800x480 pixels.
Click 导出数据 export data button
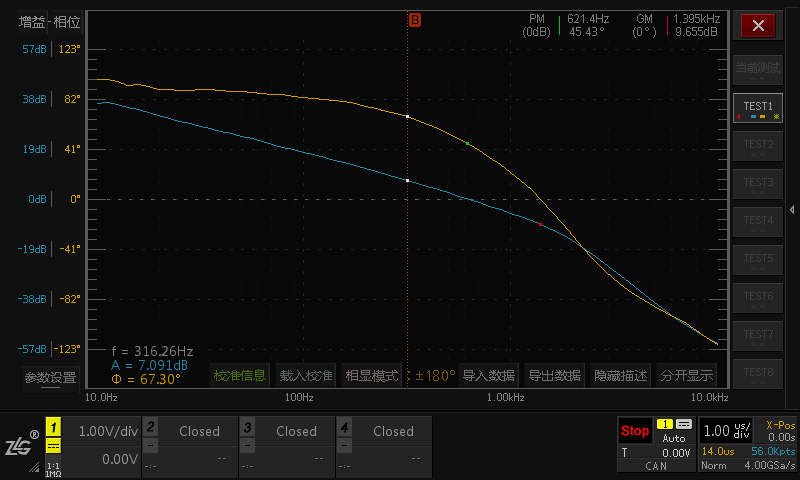point(554,376)
